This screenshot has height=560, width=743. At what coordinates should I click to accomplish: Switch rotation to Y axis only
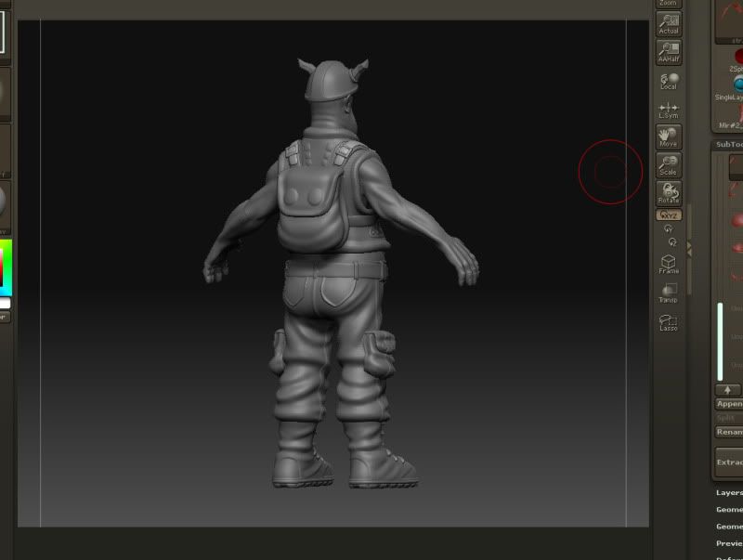tap(669, 228)
